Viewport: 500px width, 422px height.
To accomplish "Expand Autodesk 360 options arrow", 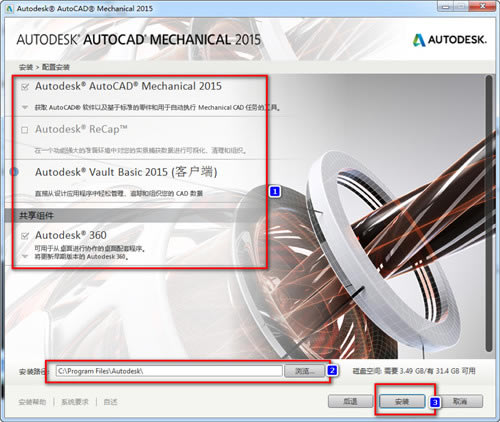I will click(x=25, y=256).
